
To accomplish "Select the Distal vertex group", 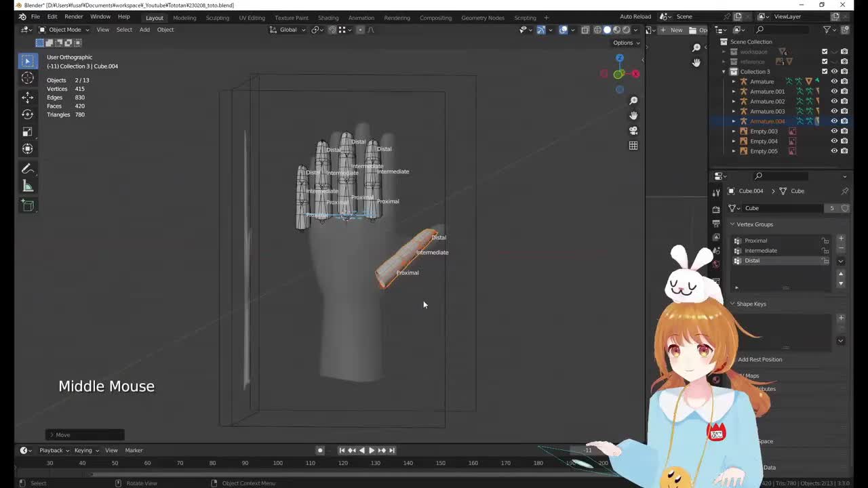I will [782, 261].
